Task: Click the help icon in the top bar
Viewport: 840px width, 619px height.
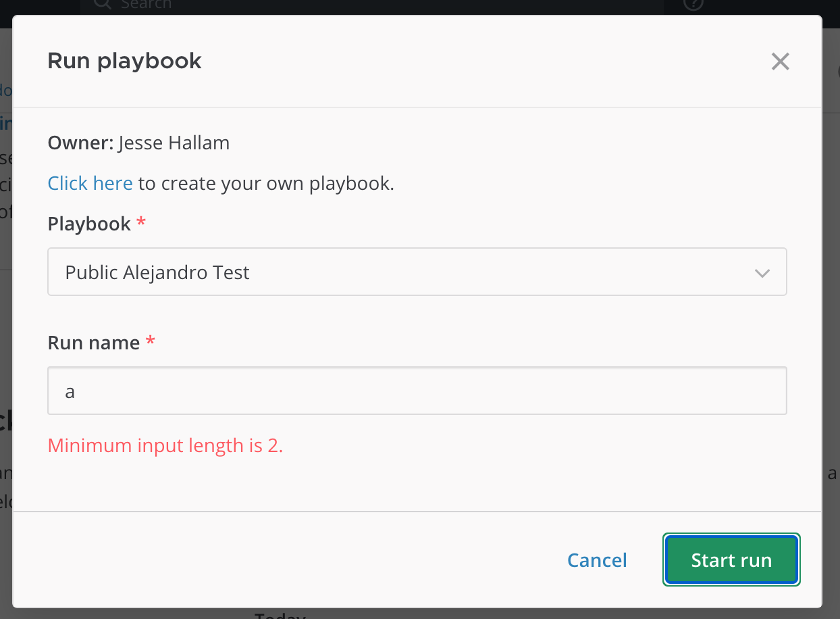Action: point(693,5)
